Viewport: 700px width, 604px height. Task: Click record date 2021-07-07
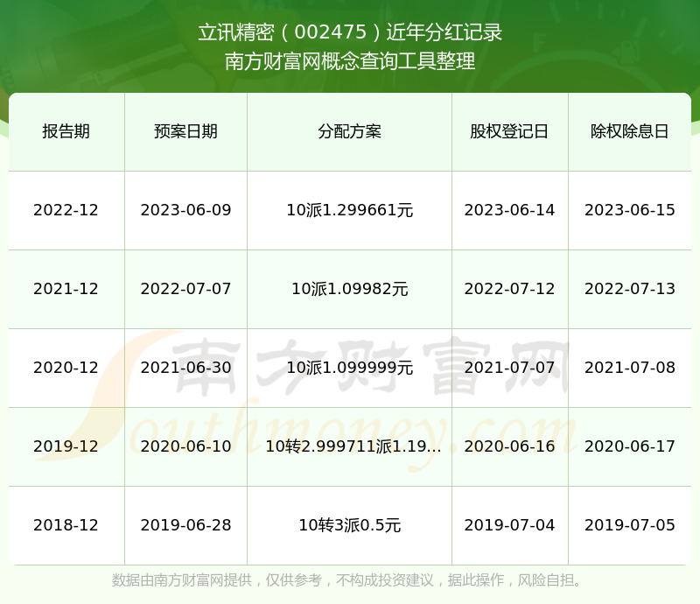[x=509, y=368]
